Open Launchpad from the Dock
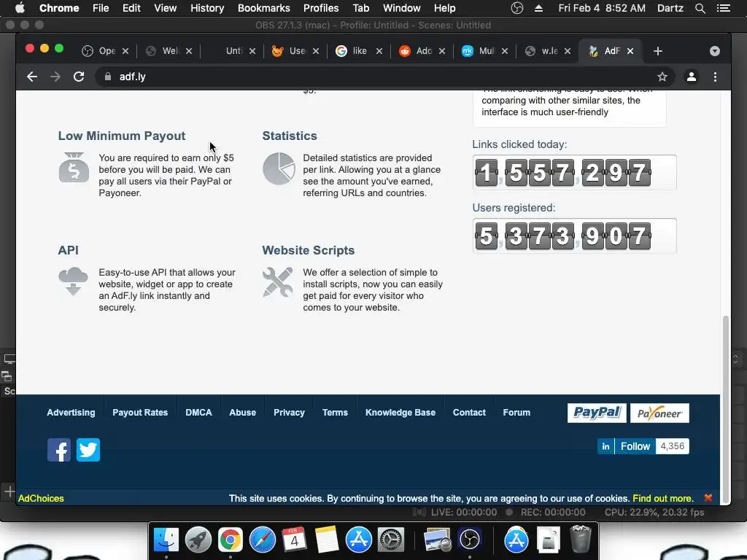The height and width of the screenshot is (560, 747). pos(198,540)
